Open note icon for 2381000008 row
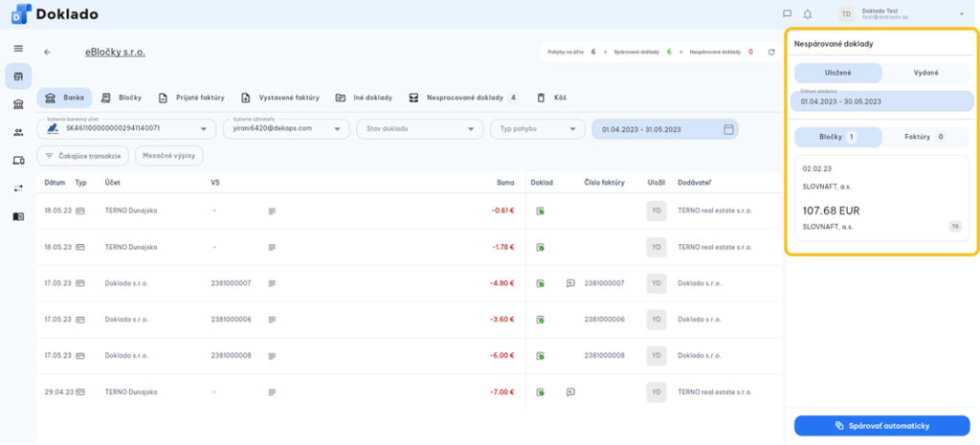Image resolution: width=980 pixels, height=445 pixels. [272, 356]
